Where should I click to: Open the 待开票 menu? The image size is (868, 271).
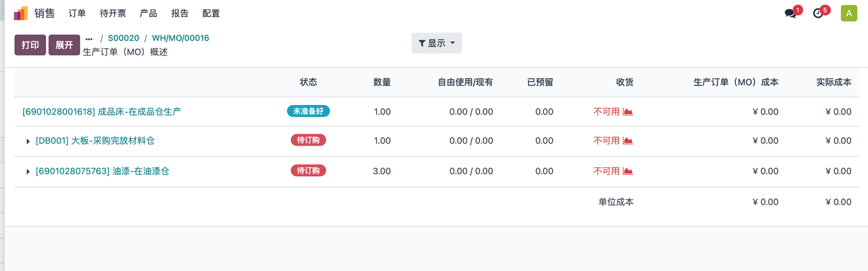113,13
